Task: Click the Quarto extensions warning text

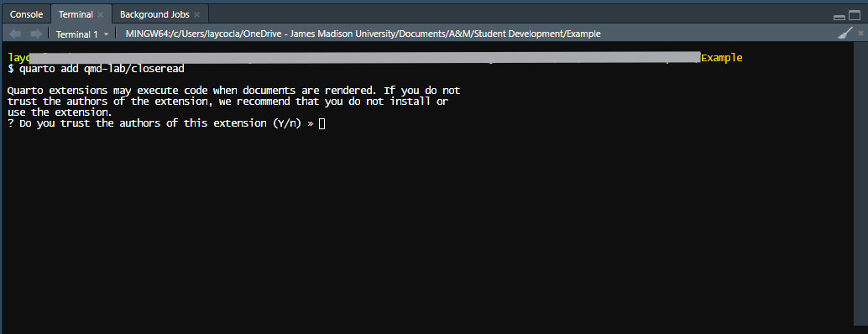Action: point(233,102)
